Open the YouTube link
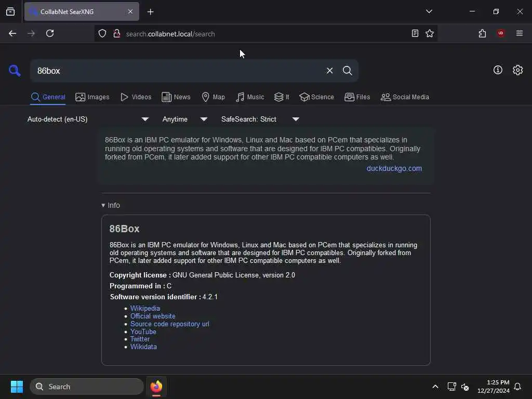Image resolution: width=532 pixels, height=399 pixels. point(143,331)
